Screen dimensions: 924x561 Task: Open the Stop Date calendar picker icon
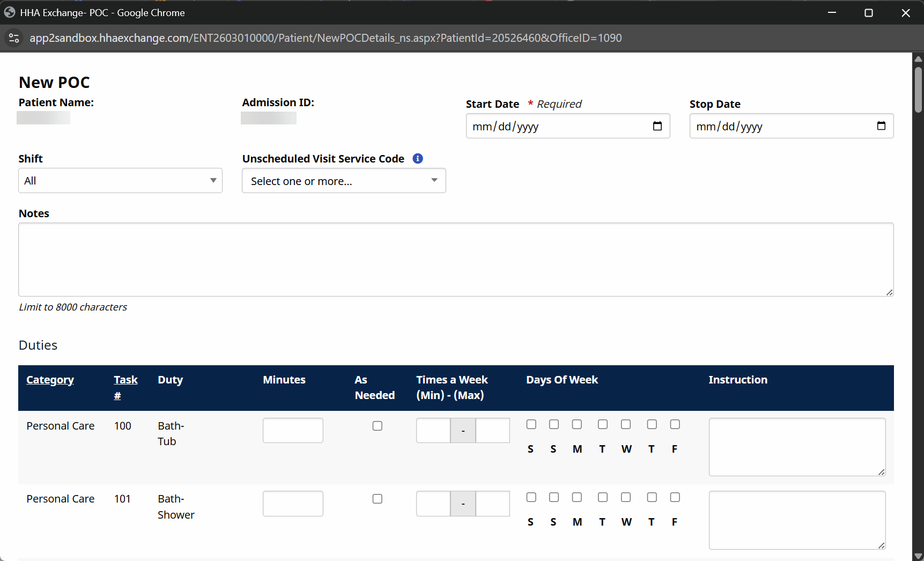point(881,126)
